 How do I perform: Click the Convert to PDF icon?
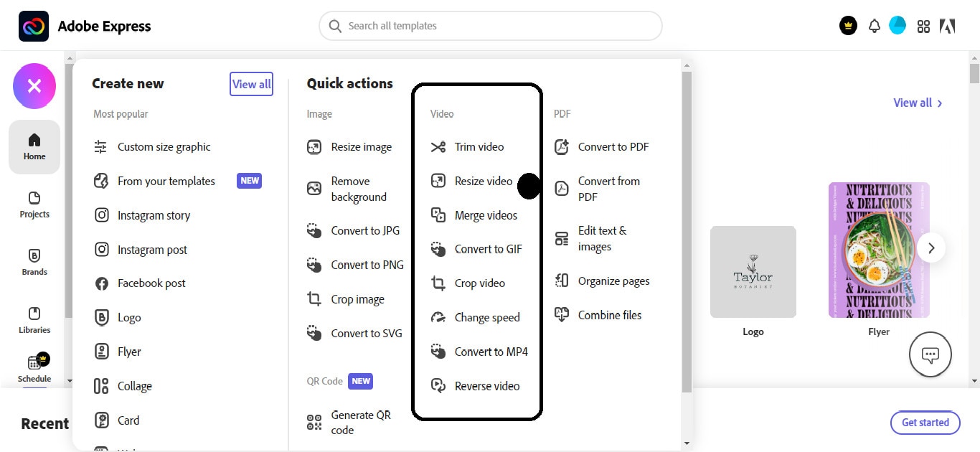pos(562,147)
